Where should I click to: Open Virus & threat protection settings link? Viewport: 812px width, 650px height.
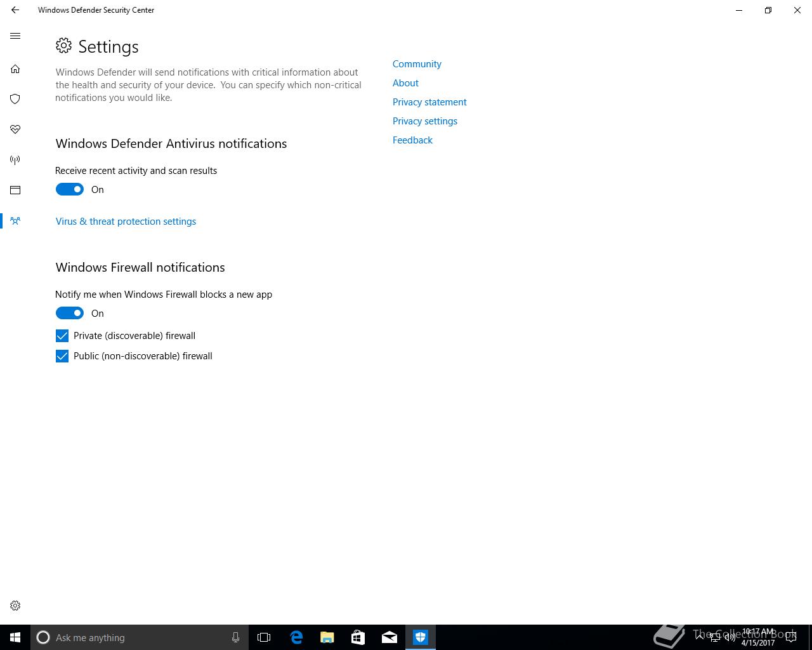(x=126, y=222)
